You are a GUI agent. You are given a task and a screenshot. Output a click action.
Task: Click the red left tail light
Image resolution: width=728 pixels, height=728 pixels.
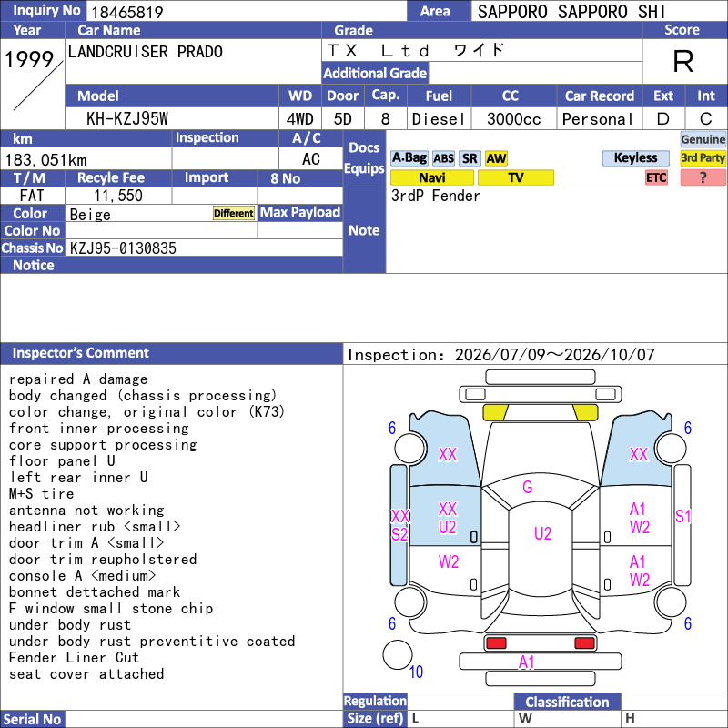tap(496, 643)
